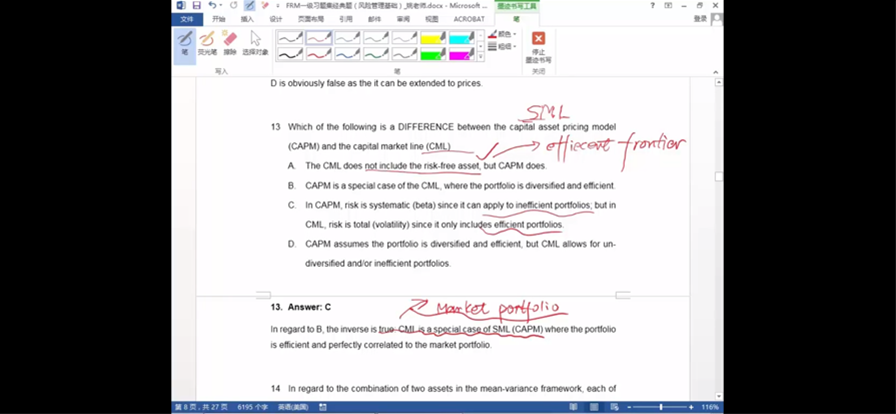Show the previous pen gallery row
896x414 pixels.
point(481,35)
